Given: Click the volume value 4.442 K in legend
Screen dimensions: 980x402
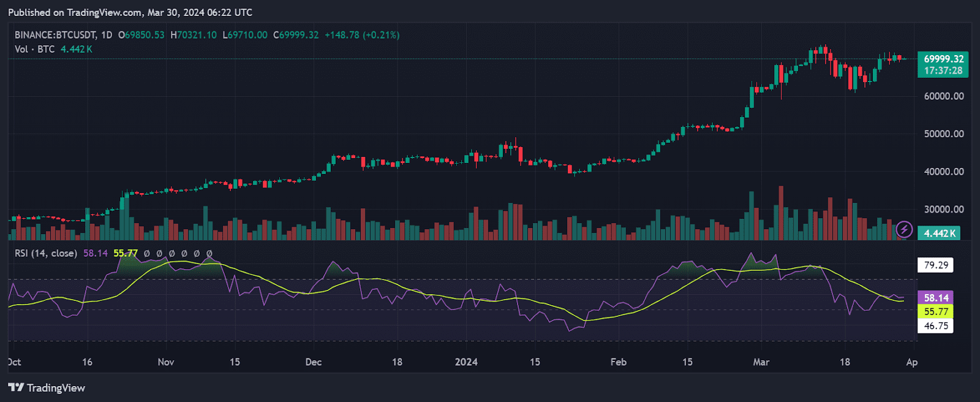Looking at the screenshot, I should click(x=77, y=49).
